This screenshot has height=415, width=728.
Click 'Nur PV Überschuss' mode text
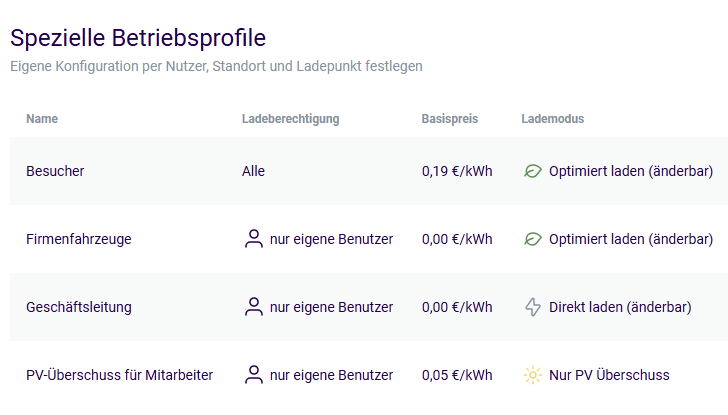click(609, 375)
